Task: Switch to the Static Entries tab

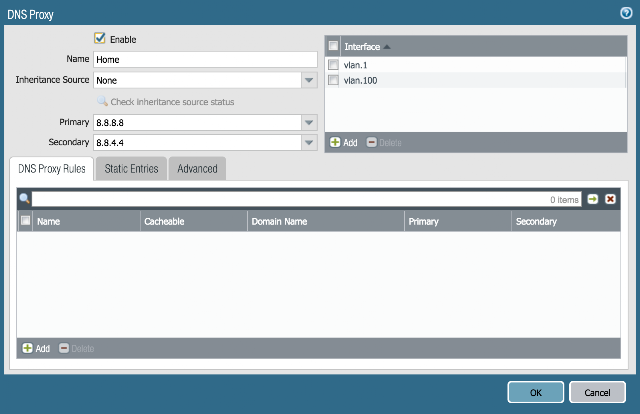Action: point(131,169)
